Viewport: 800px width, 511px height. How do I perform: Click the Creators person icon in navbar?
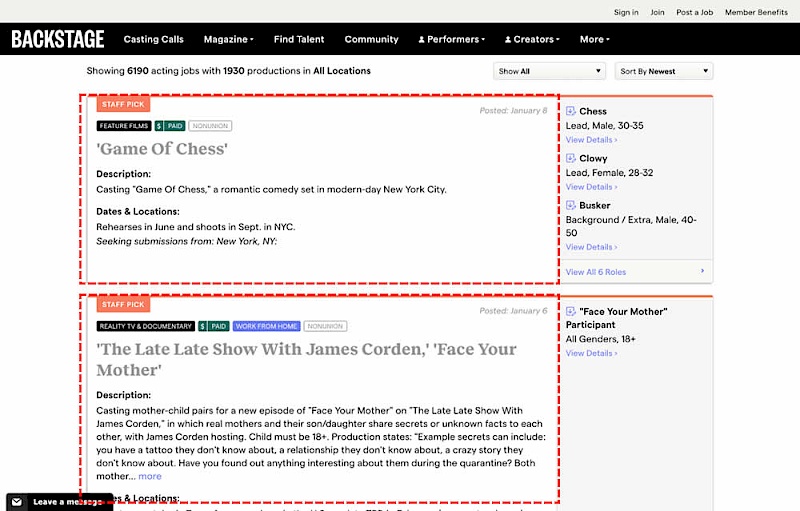[x=508, y=40]
